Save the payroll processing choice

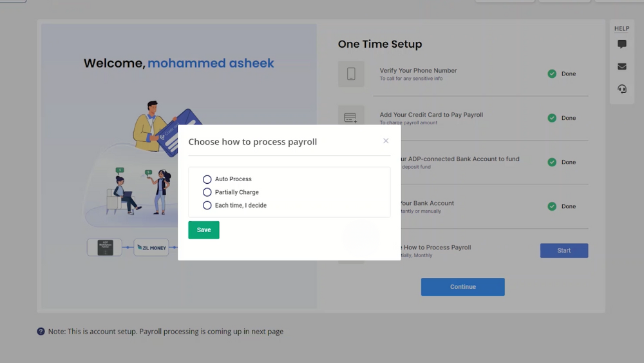click(204, 230)
